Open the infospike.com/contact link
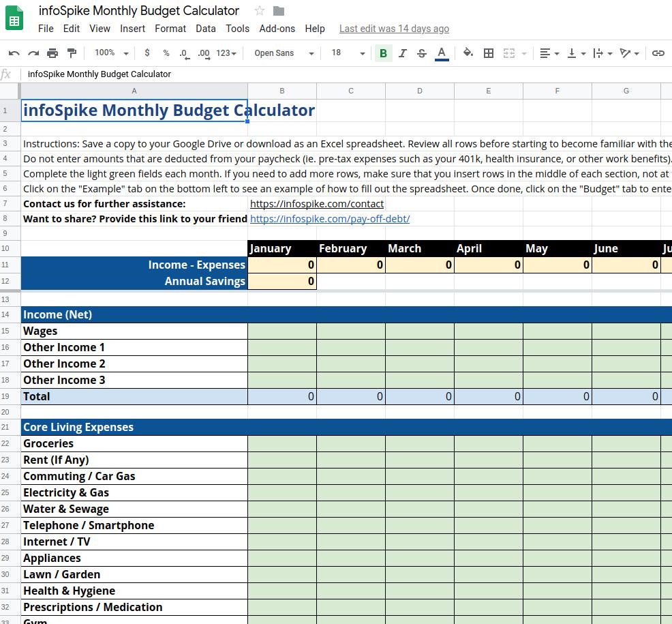Image resolution: width=672 pixels, height=624 pixels. click(317, 204)
